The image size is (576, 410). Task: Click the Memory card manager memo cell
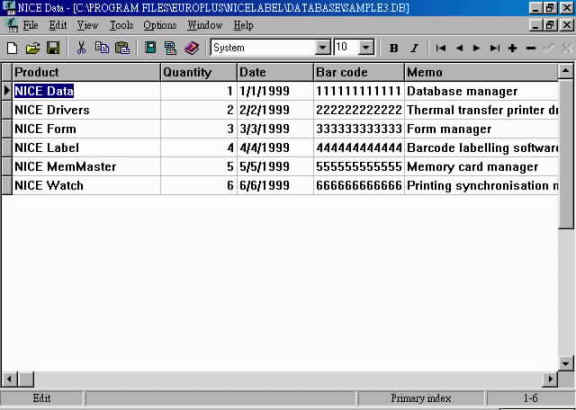pyautogui.click(x=482, y=167)
